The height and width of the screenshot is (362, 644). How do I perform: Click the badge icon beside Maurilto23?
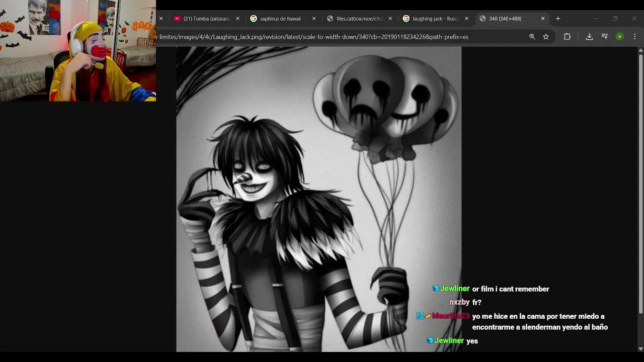point(420,316)
